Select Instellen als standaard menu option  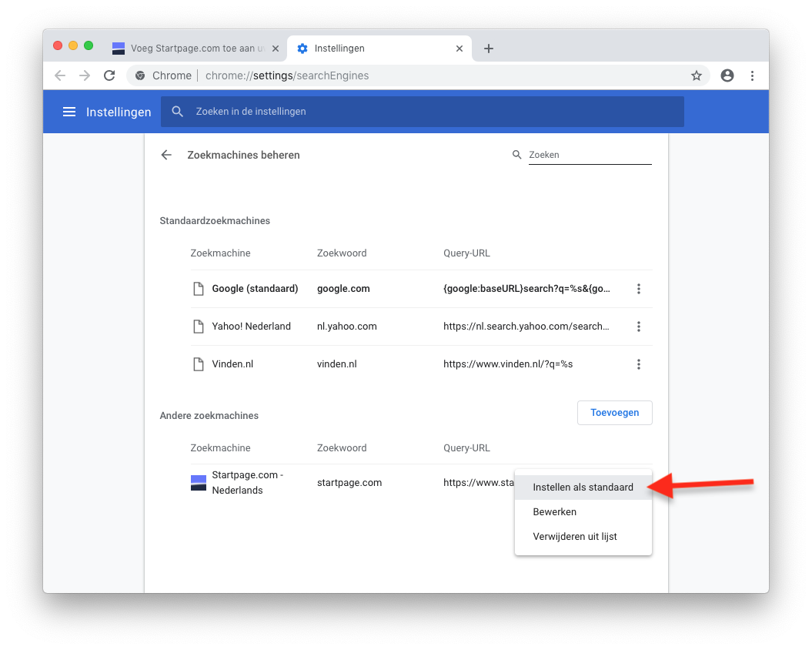point(583,487)
